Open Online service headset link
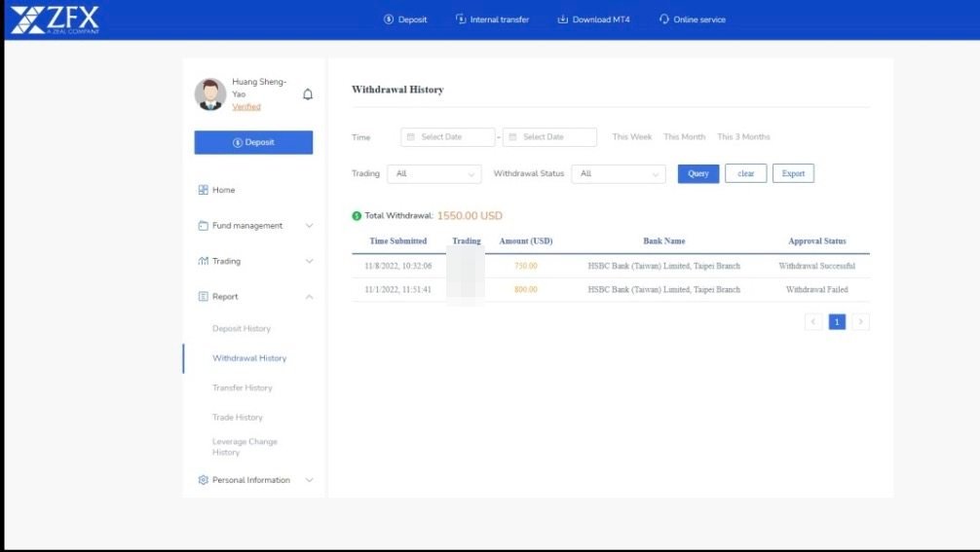Screen dimensions: 980x552 (x=692, y=19)
